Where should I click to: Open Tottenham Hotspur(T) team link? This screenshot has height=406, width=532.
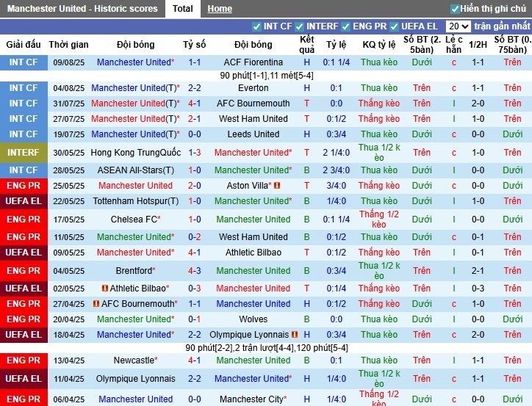(135, 201)
